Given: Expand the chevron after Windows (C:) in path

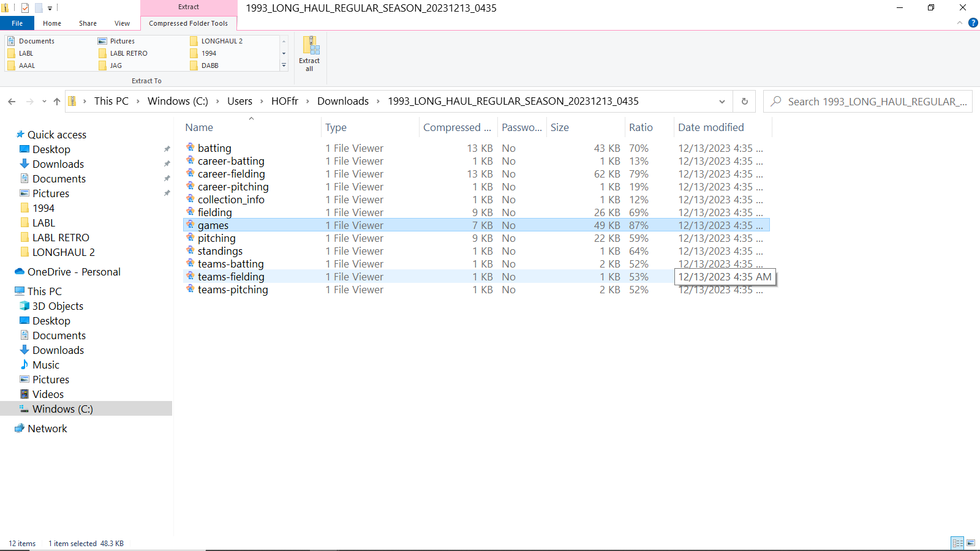Looking at the screenshot, I should pos(217,102).
